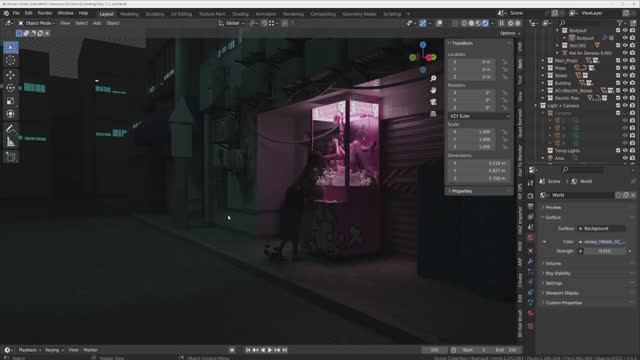The height and width of the screenshot is (360, 640).
Task: Uncheck the Electric Pole collection checkbox
Action: (x=618, y=98)
